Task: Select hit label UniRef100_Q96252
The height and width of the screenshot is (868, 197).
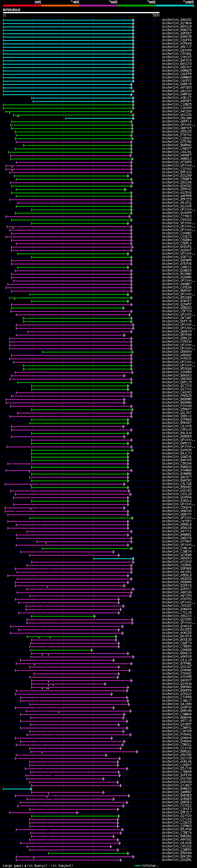Action: pos(177,20)
